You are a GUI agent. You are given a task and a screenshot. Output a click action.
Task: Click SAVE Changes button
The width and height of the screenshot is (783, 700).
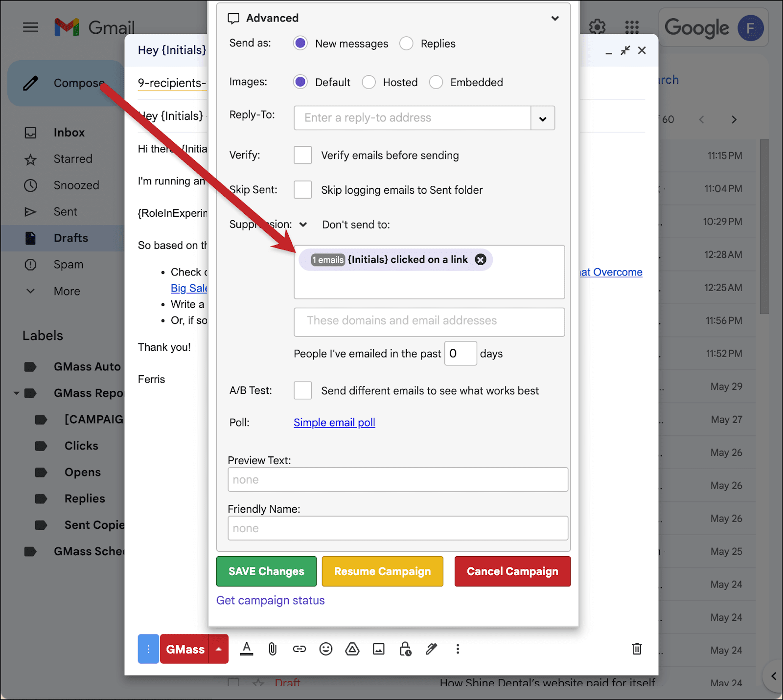[266, 571]
